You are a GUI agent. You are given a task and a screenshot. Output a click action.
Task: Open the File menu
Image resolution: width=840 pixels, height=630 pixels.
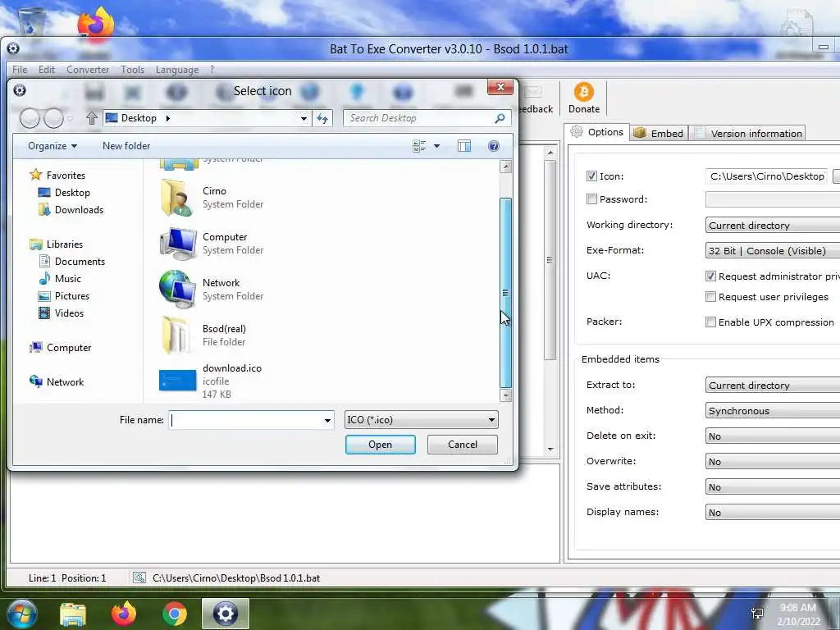pyautogui.click(x=20, y=70)
